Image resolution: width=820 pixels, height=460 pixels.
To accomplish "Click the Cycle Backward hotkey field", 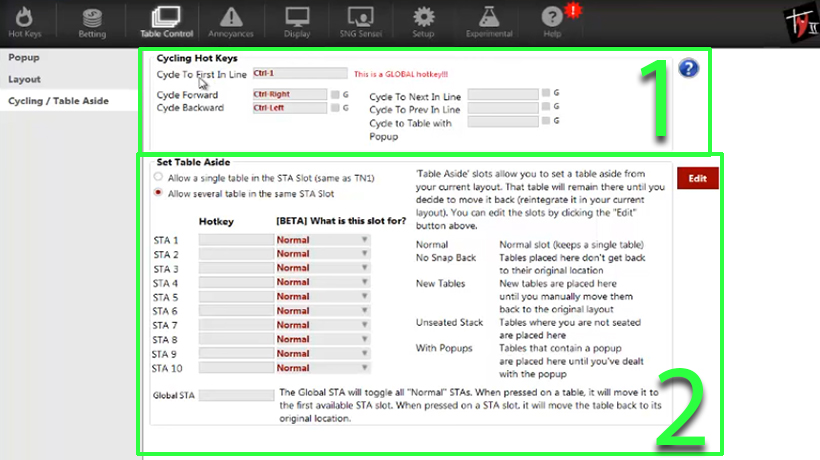I will tap(290, 108).
